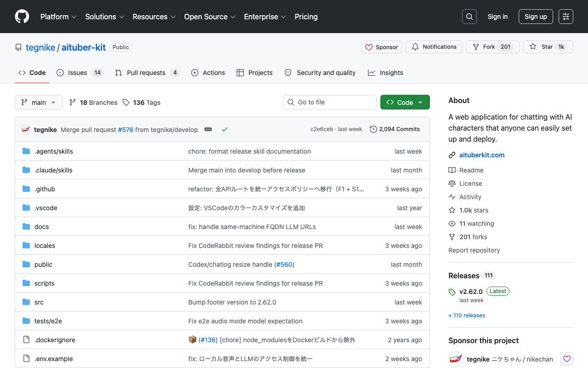Image resolution: width=588 pixels, height=368 pixels.
Task: Open the src folder
Action: pos(39,302)
